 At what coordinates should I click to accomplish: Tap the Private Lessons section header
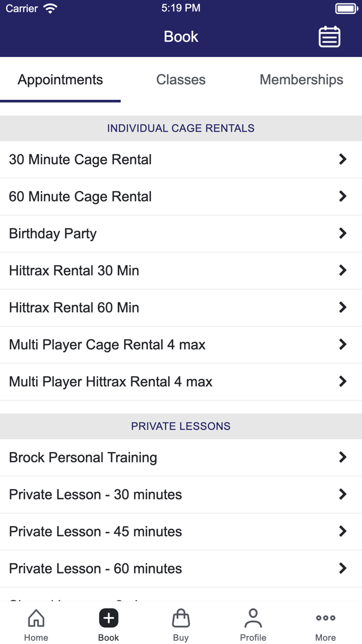point(181,426)
